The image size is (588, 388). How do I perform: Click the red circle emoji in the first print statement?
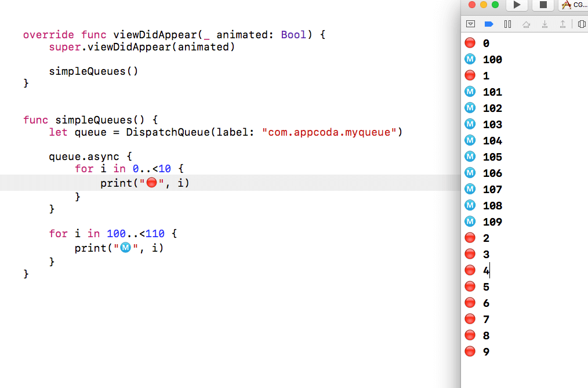pos(151,182)
